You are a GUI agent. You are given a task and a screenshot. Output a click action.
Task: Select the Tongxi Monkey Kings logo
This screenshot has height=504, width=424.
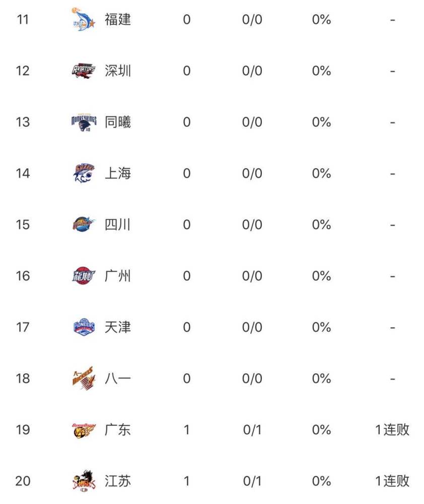84,122
